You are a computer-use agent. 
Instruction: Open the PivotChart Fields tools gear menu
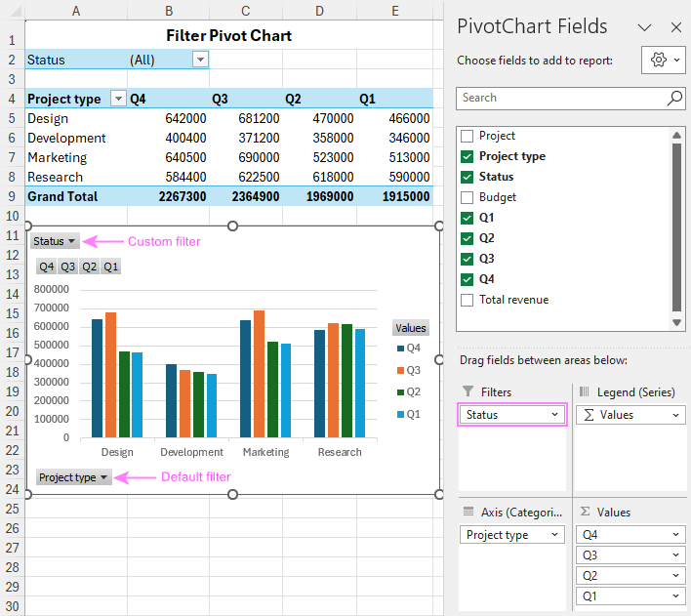(x=664, y=60)
